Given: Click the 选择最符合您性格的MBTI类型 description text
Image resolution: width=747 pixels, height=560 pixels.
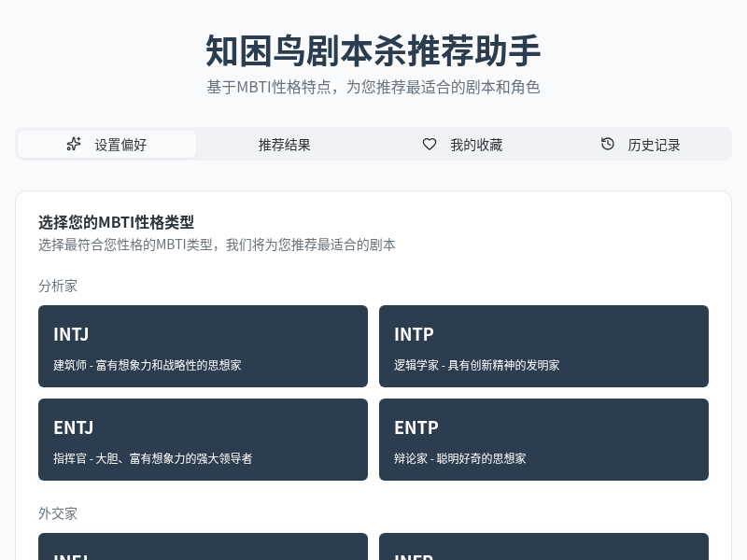Looking at the screenshot, I should pos(217,245).
